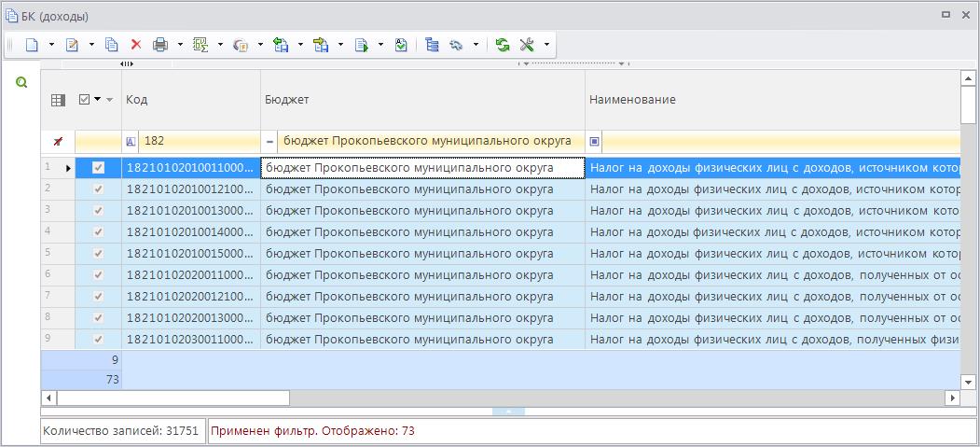Copy the selected record using the duplicate icon

coord(112,45)
